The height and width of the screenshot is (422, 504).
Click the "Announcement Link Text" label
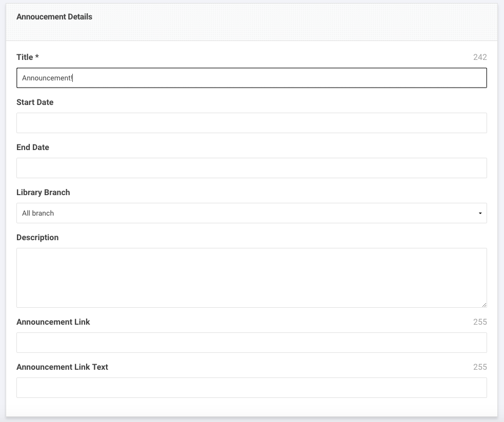point(63,367)
